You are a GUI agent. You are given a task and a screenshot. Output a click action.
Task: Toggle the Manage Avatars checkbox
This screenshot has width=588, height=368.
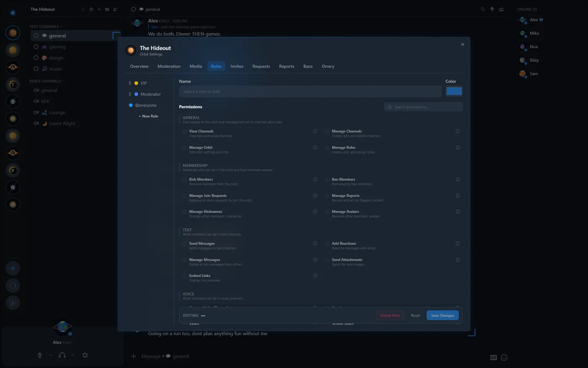click(327, 212)
